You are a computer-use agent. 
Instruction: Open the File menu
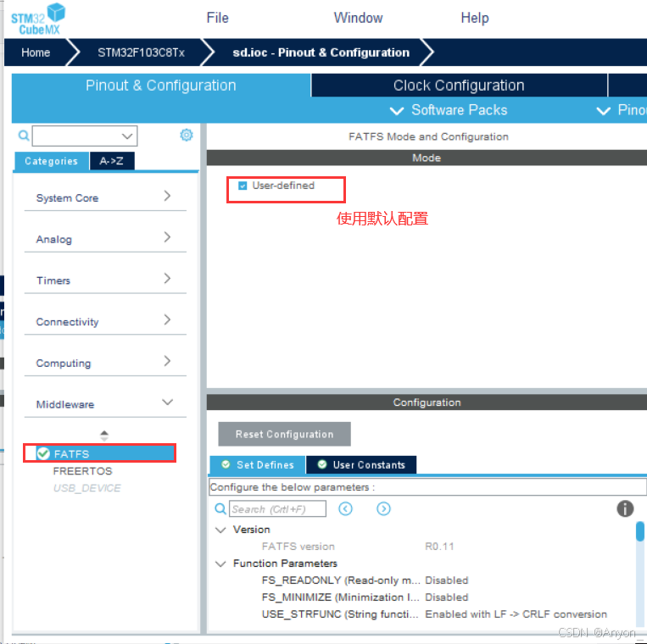pos(217,18)
